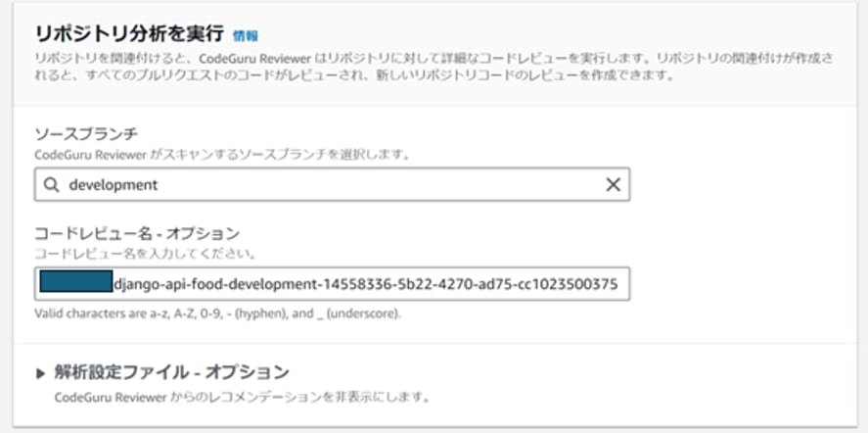This screenshot has width=868, height=433.
Task: Open the 情報 info link
Action: [246, 36]
